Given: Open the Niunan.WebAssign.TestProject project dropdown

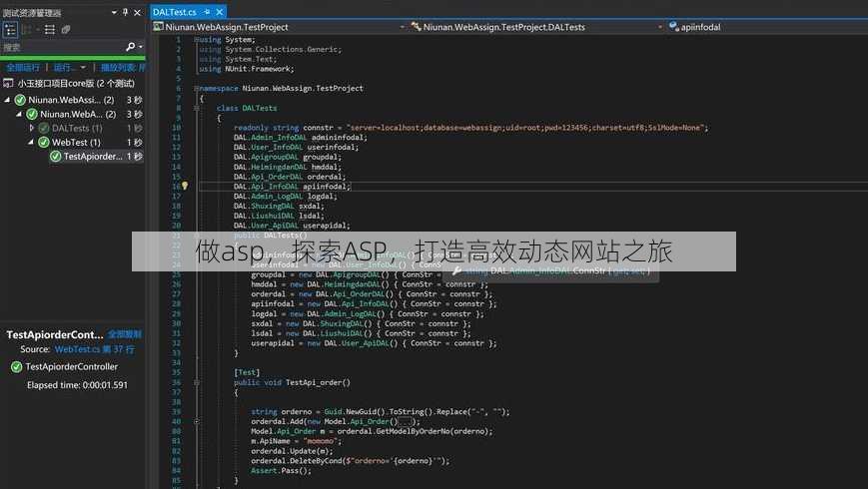Looking at the screenshot, I should 402,27.
